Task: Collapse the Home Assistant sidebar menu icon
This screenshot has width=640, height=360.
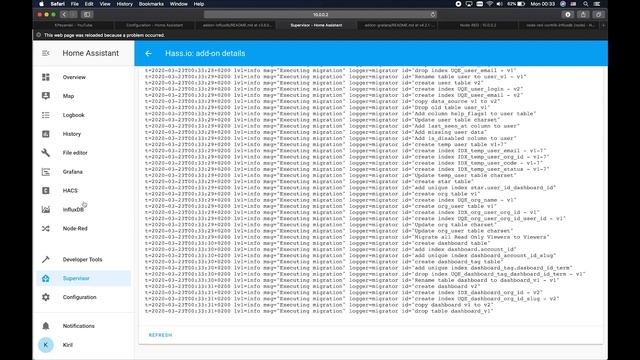Action: (x=46, y=53)
